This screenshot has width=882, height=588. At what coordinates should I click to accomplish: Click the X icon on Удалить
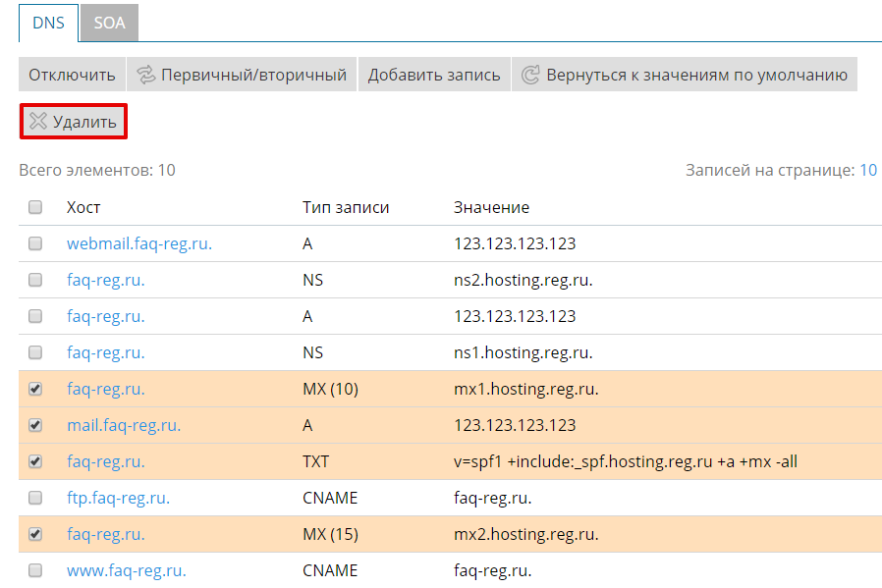[38, 122]
